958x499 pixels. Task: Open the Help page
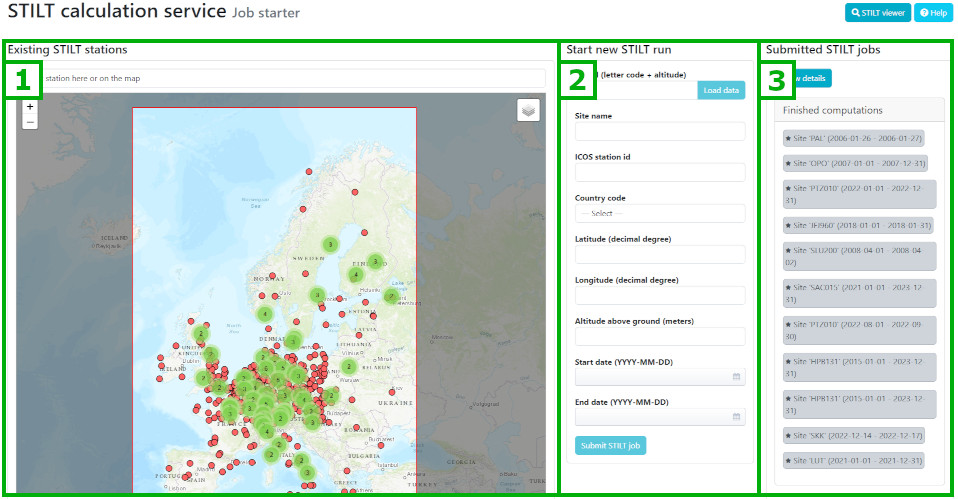click(933, 12)
